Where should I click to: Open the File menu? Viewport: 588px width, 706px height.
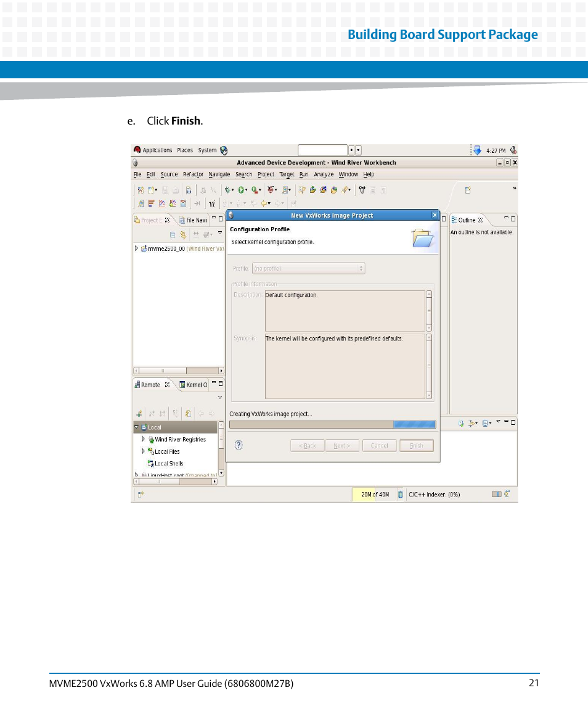click(x=137, y=174)
